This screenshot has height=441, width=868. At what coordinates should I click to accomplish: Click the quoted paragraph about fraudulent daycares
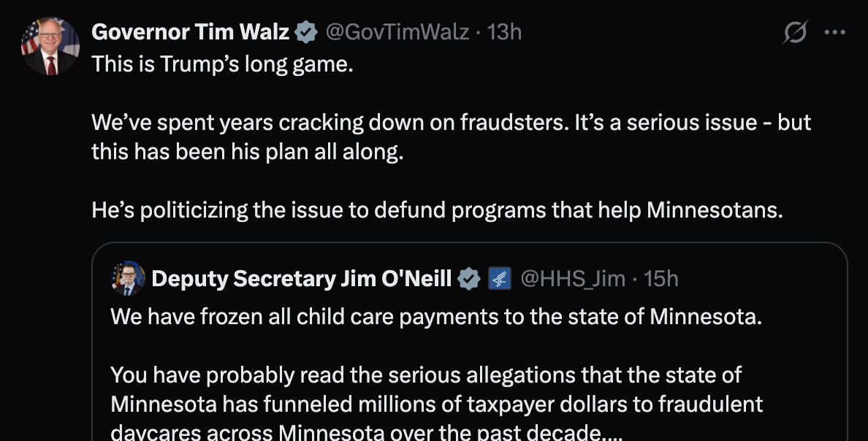(x=436, y=404)
